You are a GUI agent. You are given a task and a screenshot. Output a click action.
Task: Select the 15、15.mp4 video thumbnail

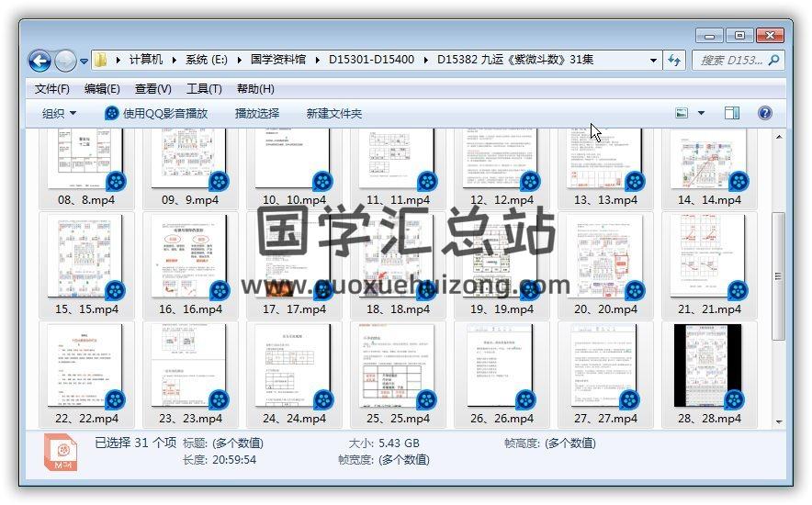(x=86, y=257)
